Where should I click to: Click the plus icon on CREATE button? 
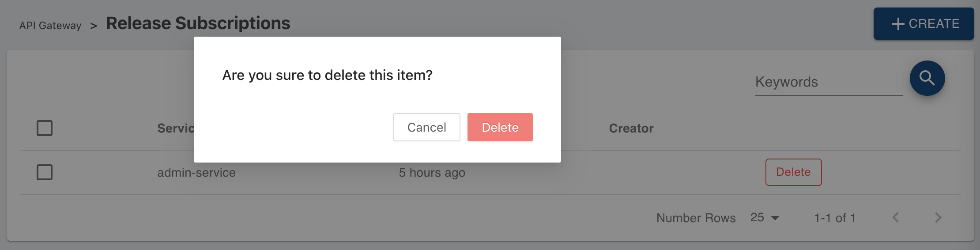coord(898,24)
